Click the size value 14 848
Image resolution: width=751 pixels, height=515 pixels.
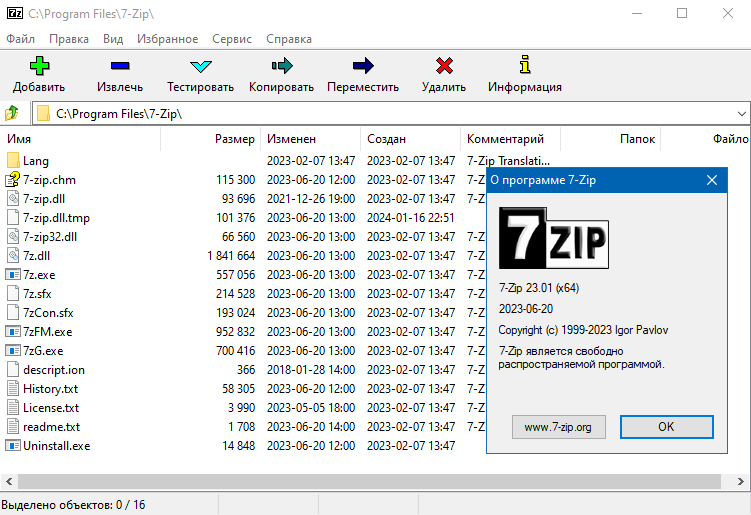239,446
